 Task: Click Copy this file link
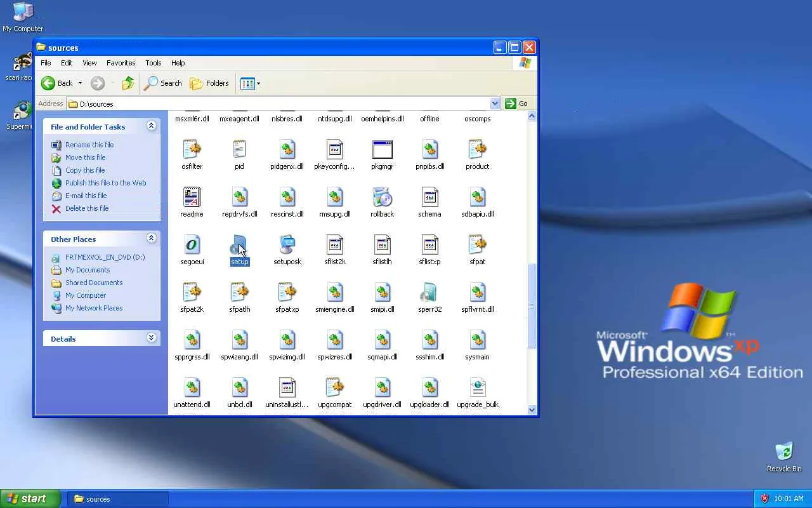[x=85, y=170]
